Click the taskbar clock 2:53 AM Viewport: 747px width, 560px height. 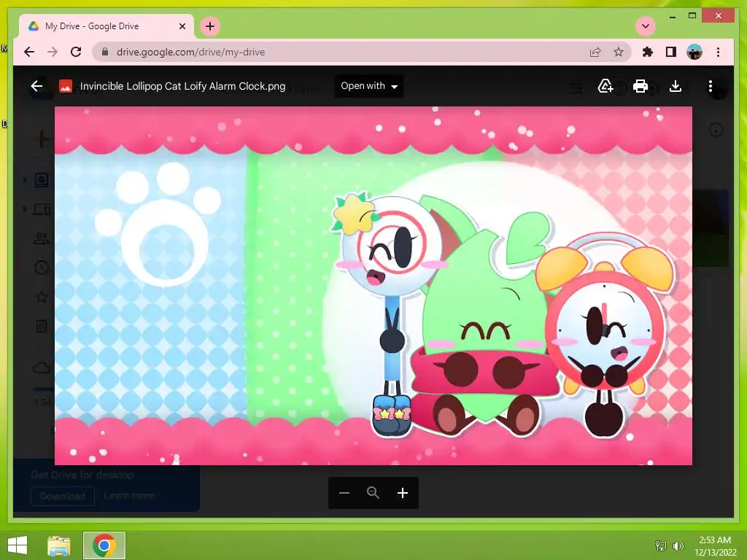click(x=715, y=540)
